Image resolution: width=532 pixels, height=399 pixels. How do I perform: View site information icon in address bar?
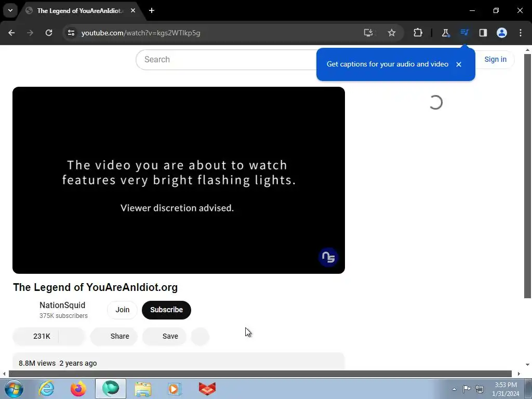71,33
